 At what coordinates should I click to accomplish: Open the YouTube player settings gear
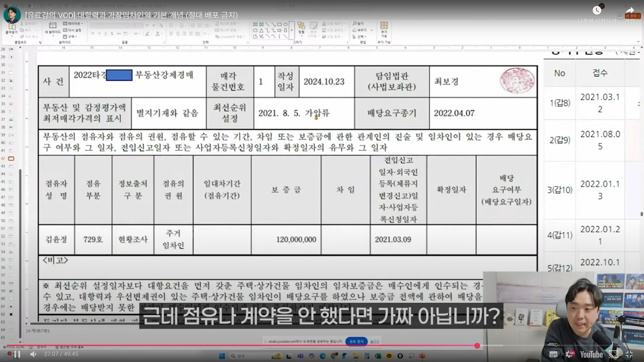[569, 354]
